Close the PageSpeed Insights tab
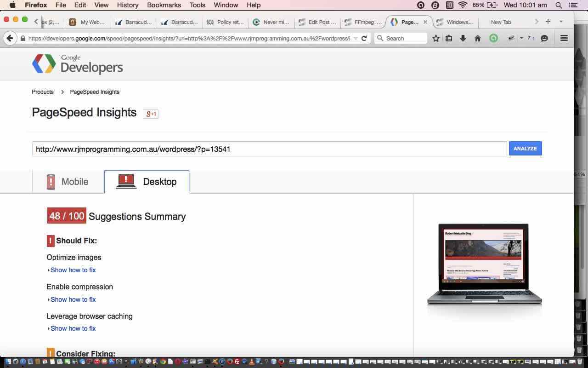 [425, 22]
